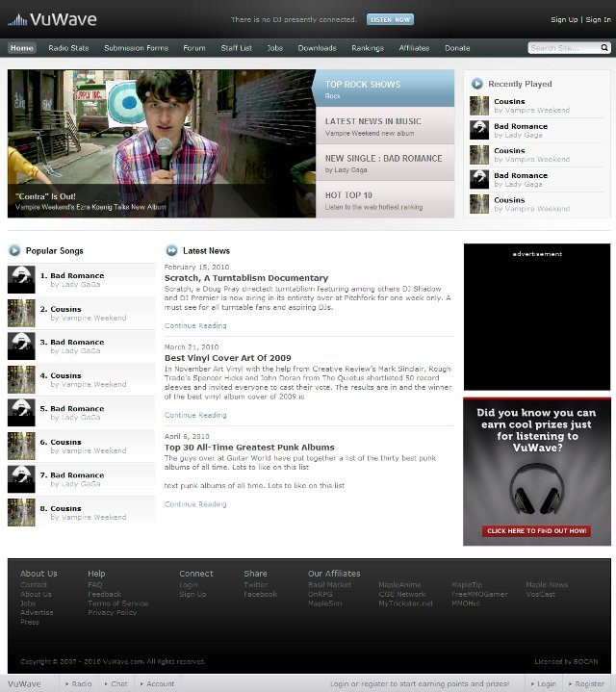Open the VosCast affiliate link
The height and width of the screenshot is (692, 616).
click(x=541, y=594)
